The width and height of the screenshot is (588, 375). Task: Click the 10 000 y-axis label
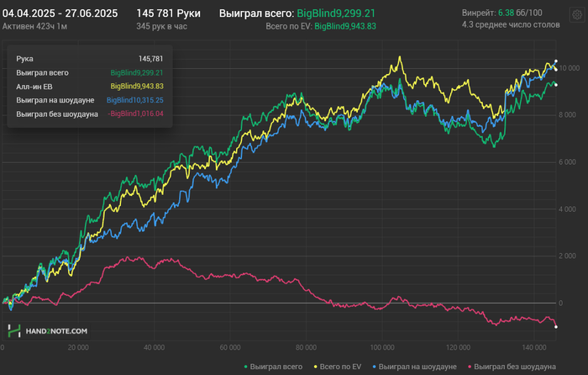pyautogui.click(x=570, y=68)
